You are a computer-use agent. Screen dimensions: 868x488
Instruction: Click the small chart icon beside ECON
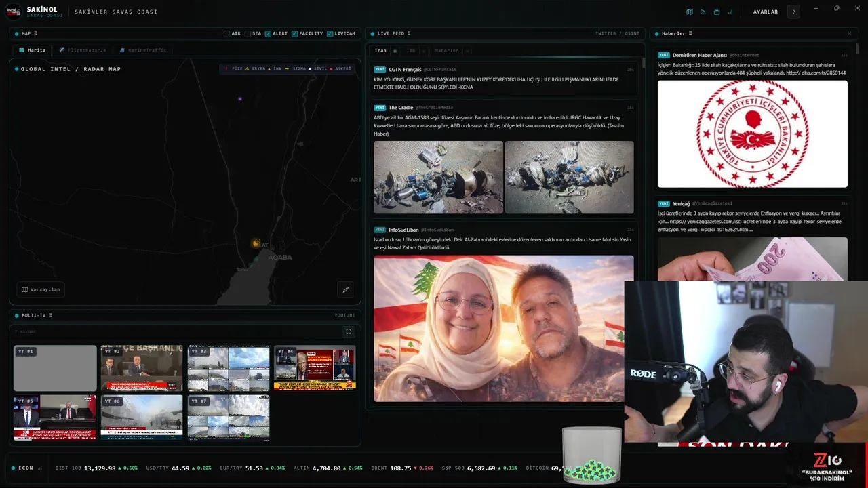pyautogui.click(x=39, y=468)
